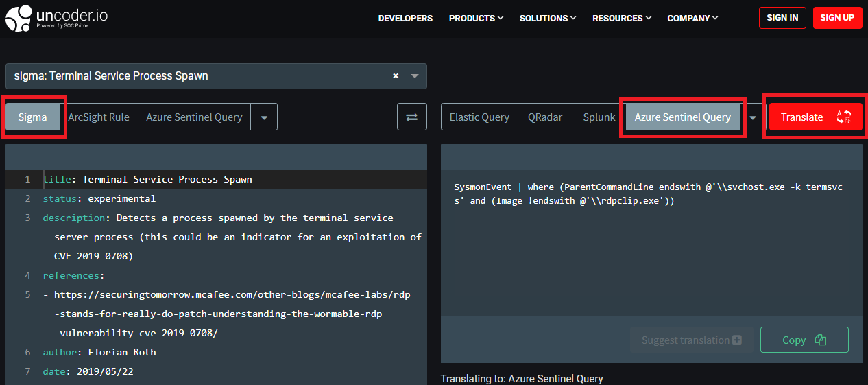Screen dimensions: 868x385
Task: Open the target language more-options dropdown
Action: tap(753, 117)
